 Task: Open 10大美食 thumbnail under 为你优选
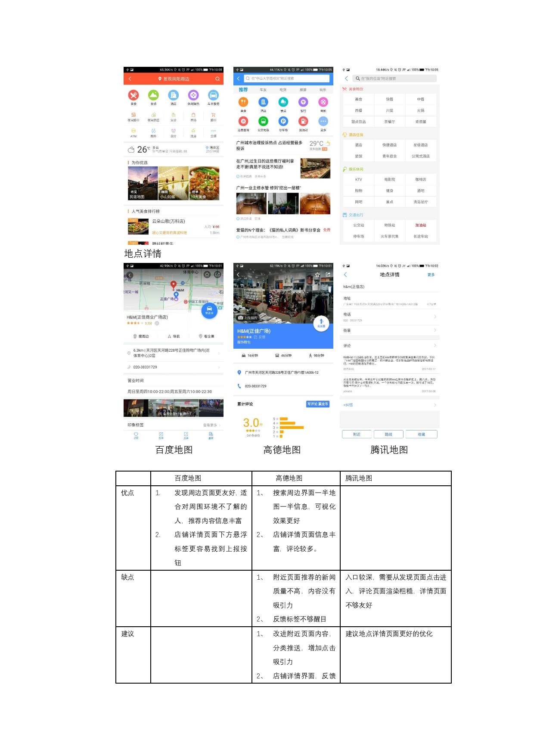pos(204,183)
